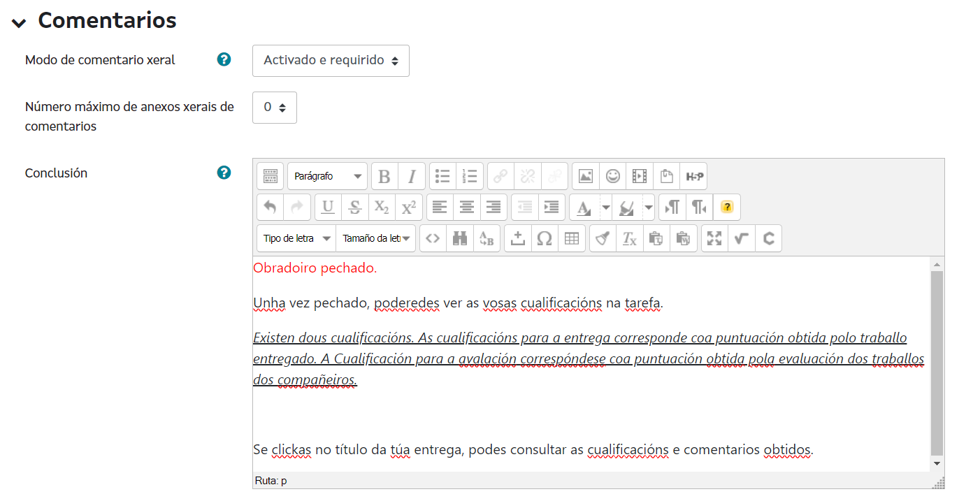Insert a table into the editor
This screenshot has height=501, width=980.
572,238
